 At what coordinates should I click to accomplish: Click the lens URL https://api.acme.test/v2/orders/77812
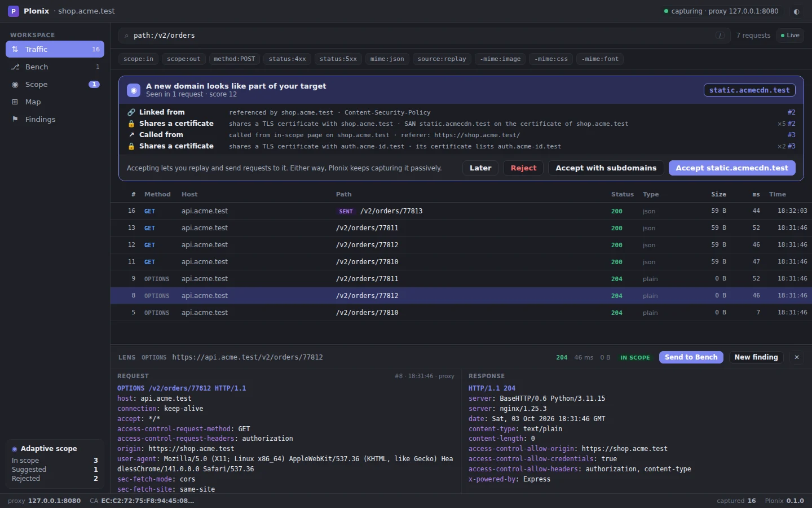coord(248,357)
